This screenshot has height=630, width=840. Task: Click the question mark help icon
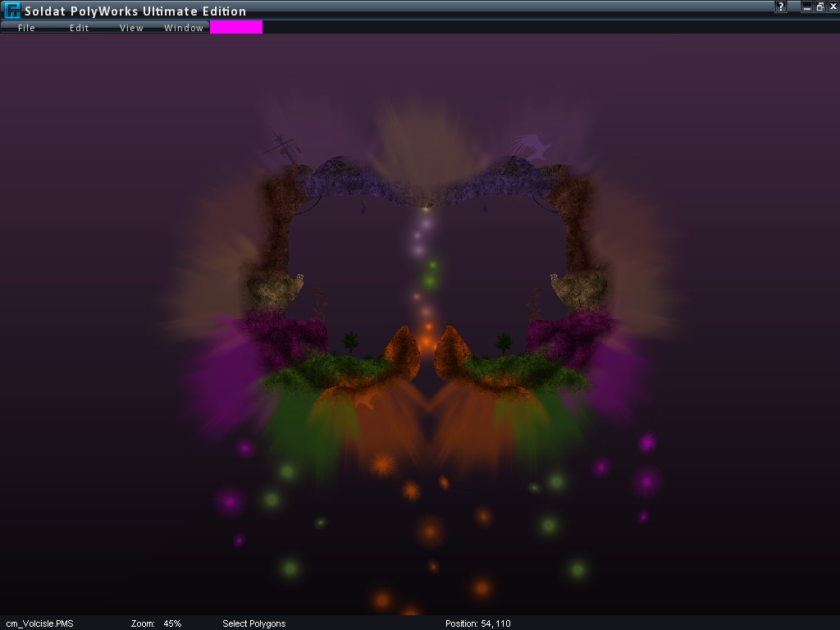(x=782, y=7)
